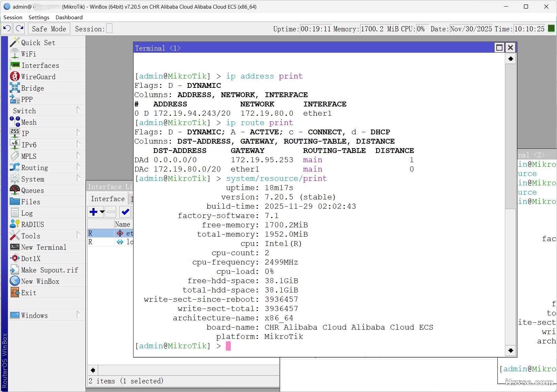Viewport: 557px width, 392px height.
Task: Open the Settings menu
Action: [x=39, y=17]
